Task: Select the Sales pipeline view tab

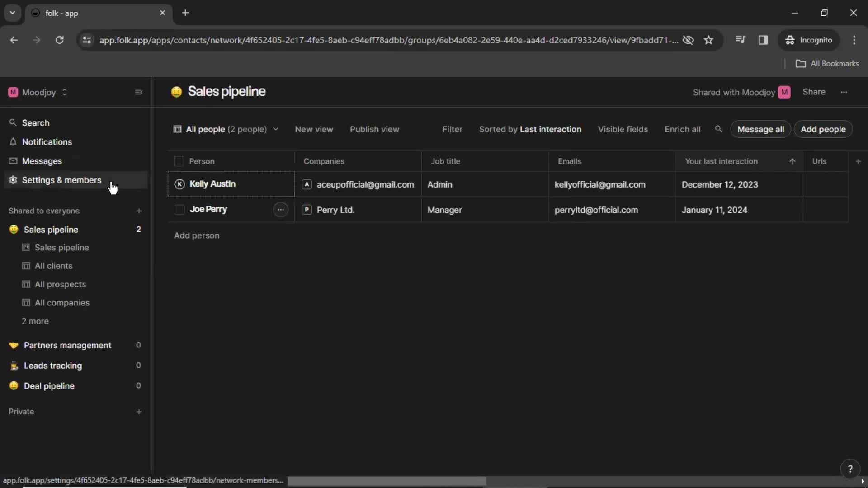Action: click(x=62, y=247)
